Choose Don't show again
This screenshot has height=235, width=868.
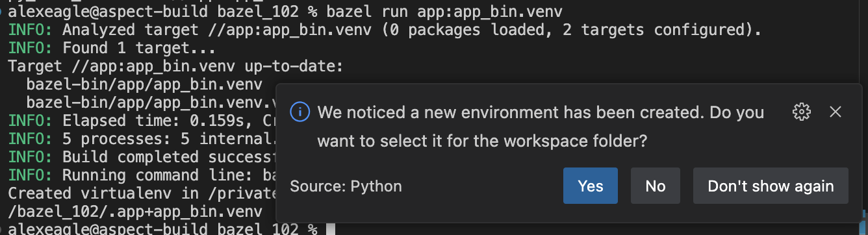pyautogui.click(x=771, y=186)
